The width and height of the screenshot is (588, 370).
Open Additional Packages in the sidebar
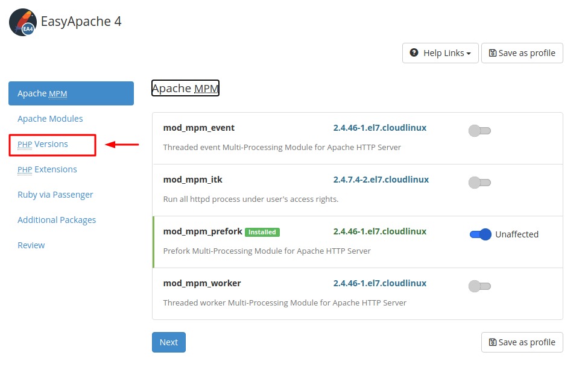pyautogui.click(x=57, y=220)
